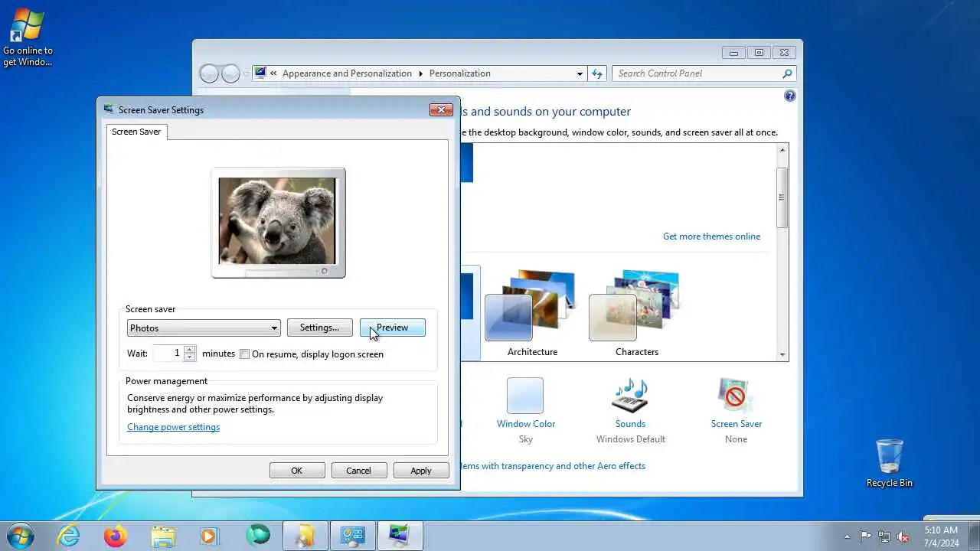
Task: Select the 'Go online to get Windows' desktop icon
Action: pos(28,38)
